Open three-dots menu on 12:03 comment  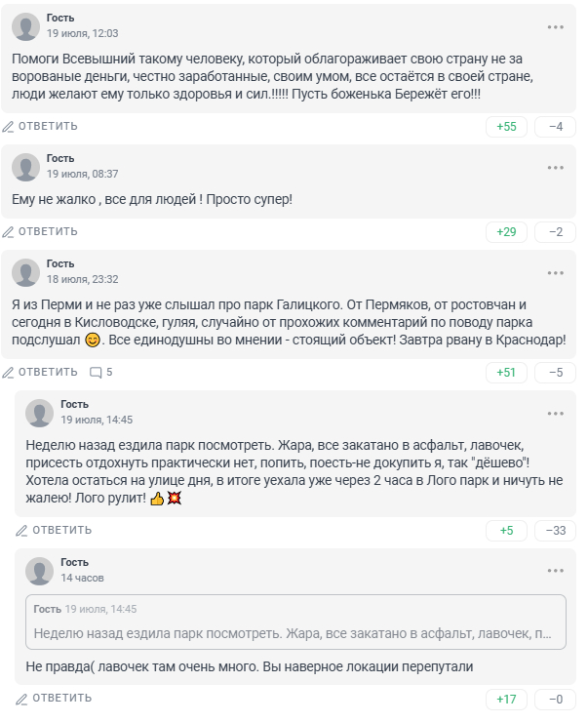556,27
